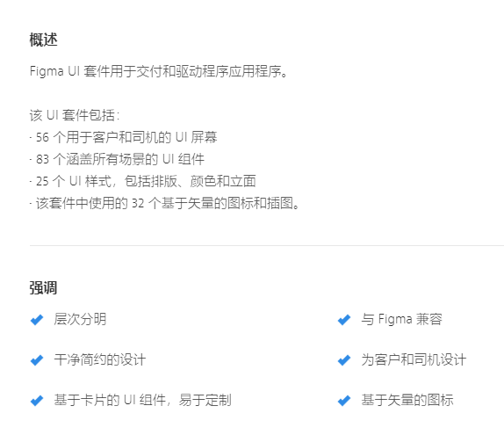Click the 基于矢量的图标 highlight text
This screenshot has height=435, width=504.
407,400
